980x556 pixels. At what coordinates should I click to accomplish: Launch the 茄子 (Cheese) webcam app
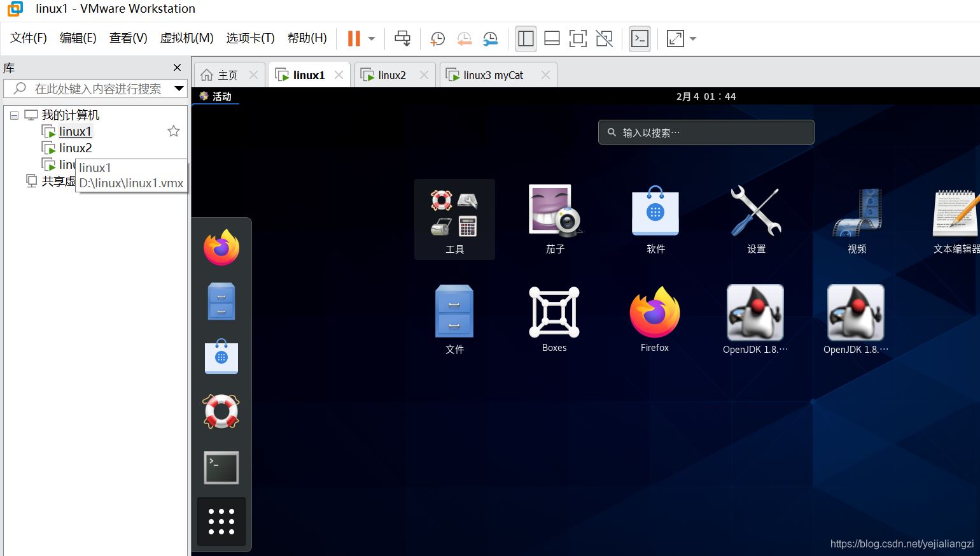point(555,220)
